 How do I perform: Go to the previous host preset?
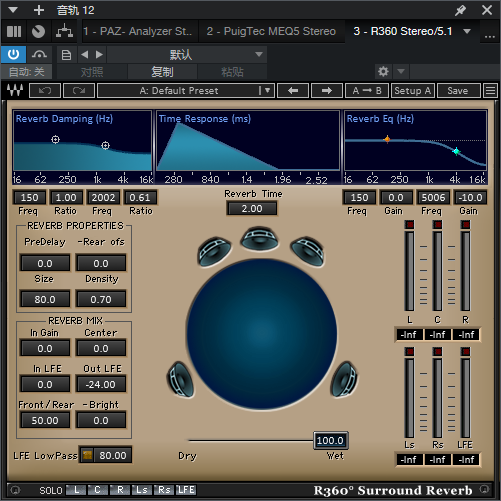tap(85, 54)
